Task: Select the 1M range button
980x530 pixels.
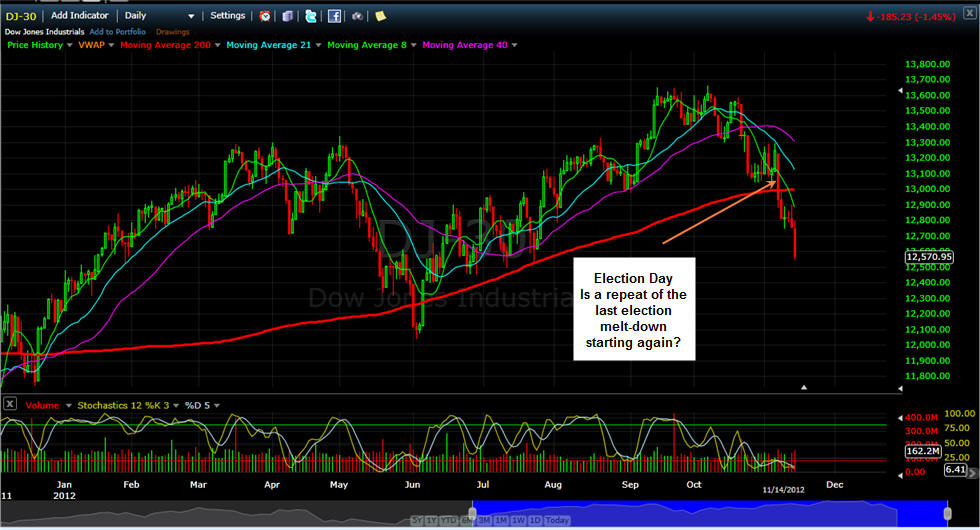Action: (x=501, y=520)
